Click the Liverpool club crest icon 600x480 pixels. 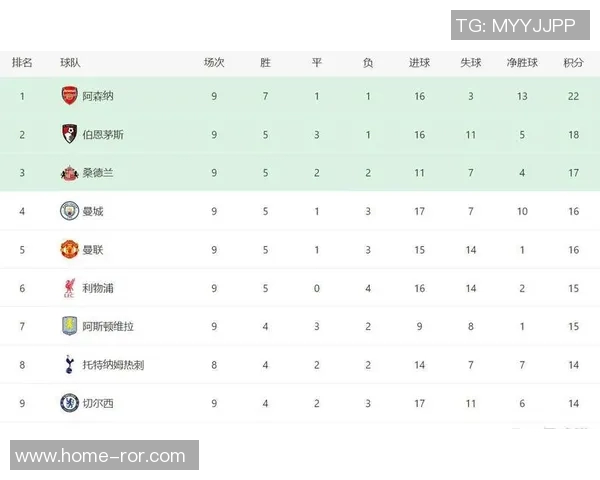(x=69, y=288)
